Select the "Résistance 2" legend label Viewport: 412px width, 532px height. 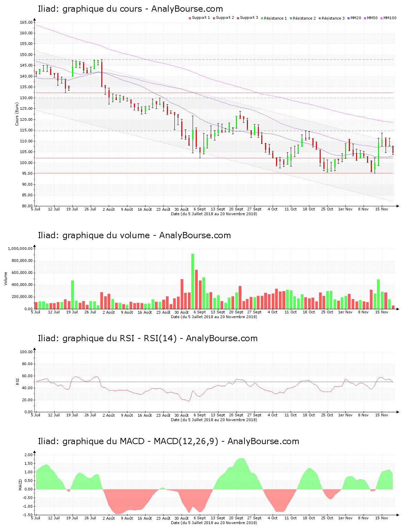pyautogui.click(x=304, y=18)
